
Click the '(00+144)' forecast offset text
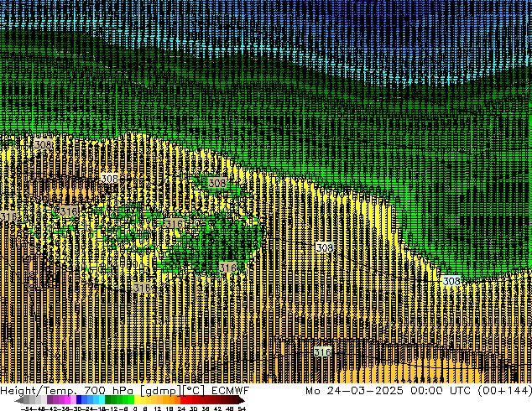click(505, 391)
